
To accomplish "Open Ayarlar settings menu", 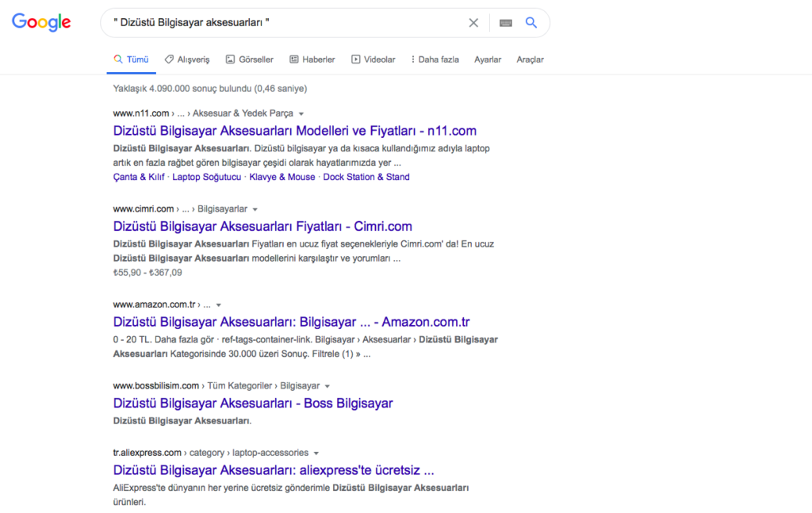I will pyautogui.click(x=488, y=59).
